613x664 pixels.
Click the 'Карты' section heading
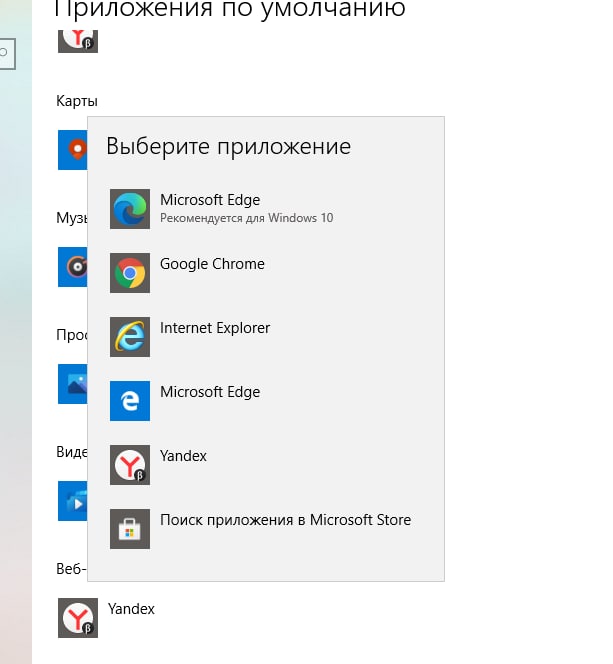[x=77, y=101]
